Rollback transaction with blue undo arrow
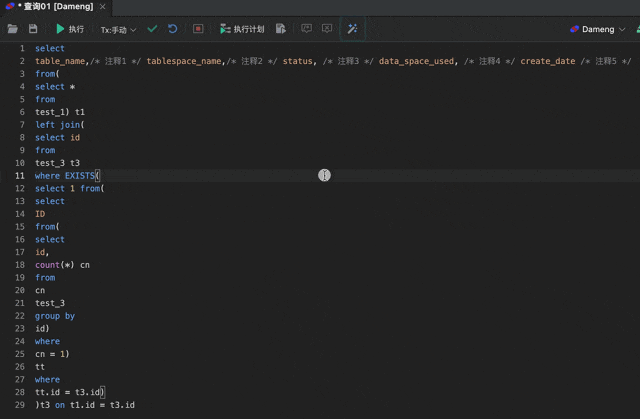Image resolution: width=640 pixels, height=419 pixels. click(x=173, y=29)
